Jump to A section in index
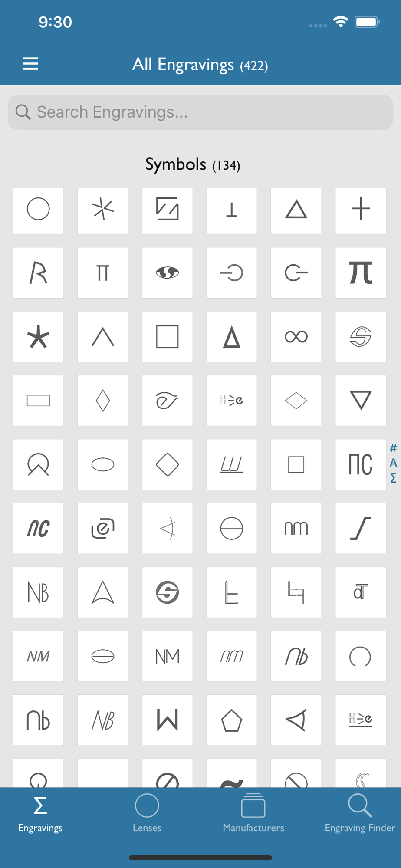 [x=393, y=463]
